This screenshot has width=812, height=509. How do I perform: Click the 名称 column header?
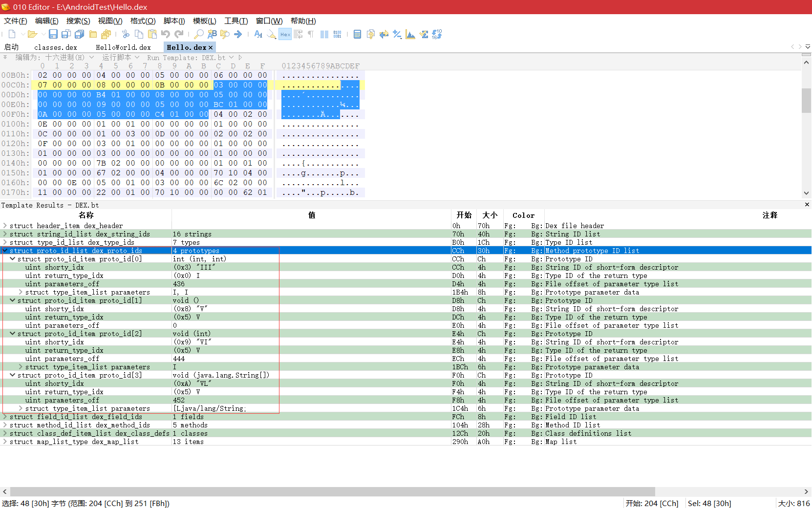[x=86, y=215]
